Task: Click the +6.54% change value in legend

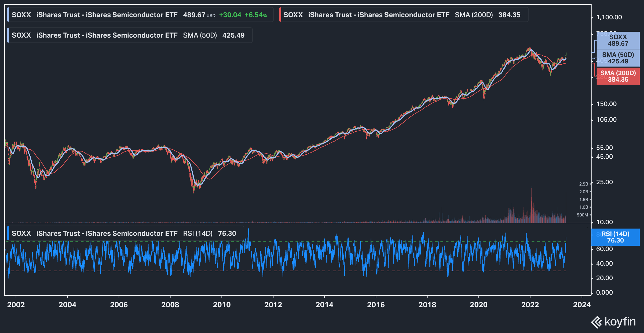Action: click(256, 15)
